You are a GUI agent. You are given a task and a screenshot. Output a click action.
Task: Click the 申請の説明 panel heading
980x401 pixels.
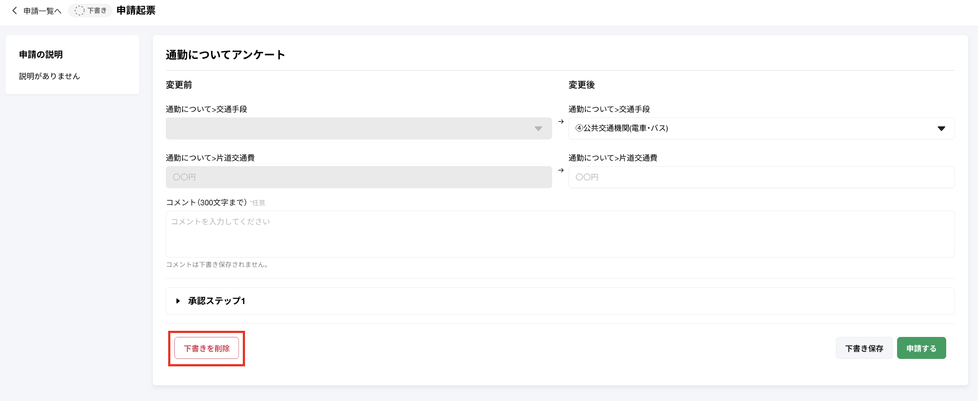41,54
